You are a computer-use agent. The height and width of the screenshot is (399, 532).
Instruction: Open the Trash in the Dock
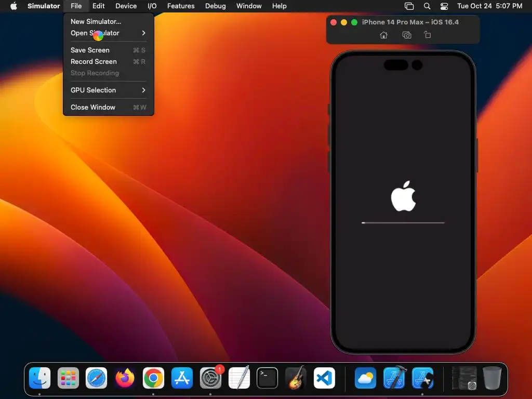click(493, 378)
